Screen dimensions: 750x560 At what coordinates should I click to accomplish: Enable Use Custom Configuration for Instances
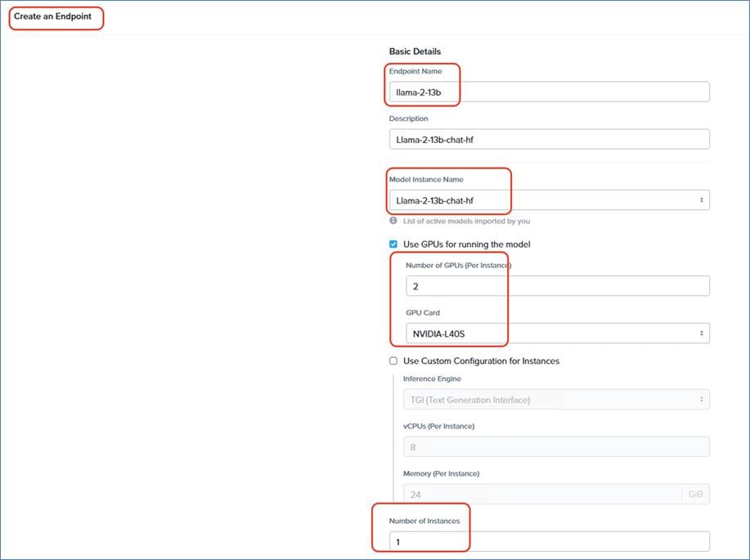pyautogui.click(x=393, y=361)
